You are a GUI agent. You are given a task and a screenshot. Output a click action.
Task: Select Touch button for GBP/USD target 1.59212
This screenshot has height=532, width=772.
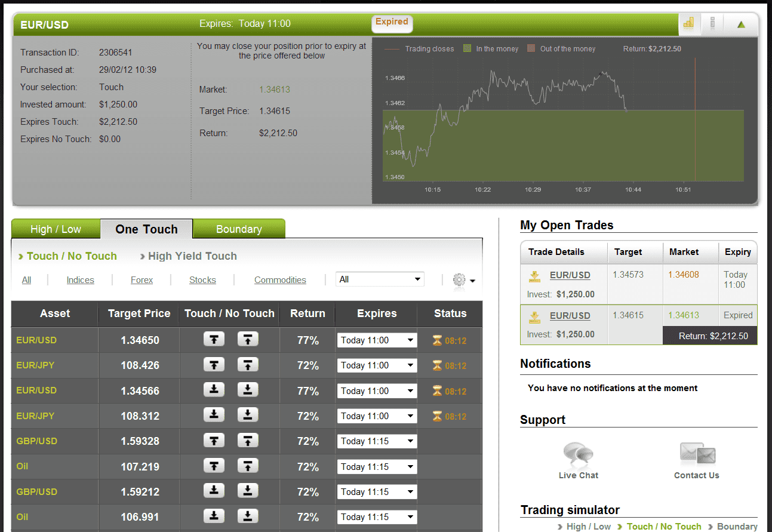tap(214, 491)
